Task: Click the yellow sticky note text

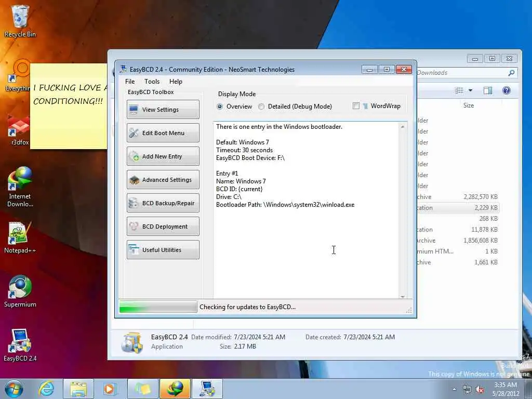Action: (x=70, y=95)
